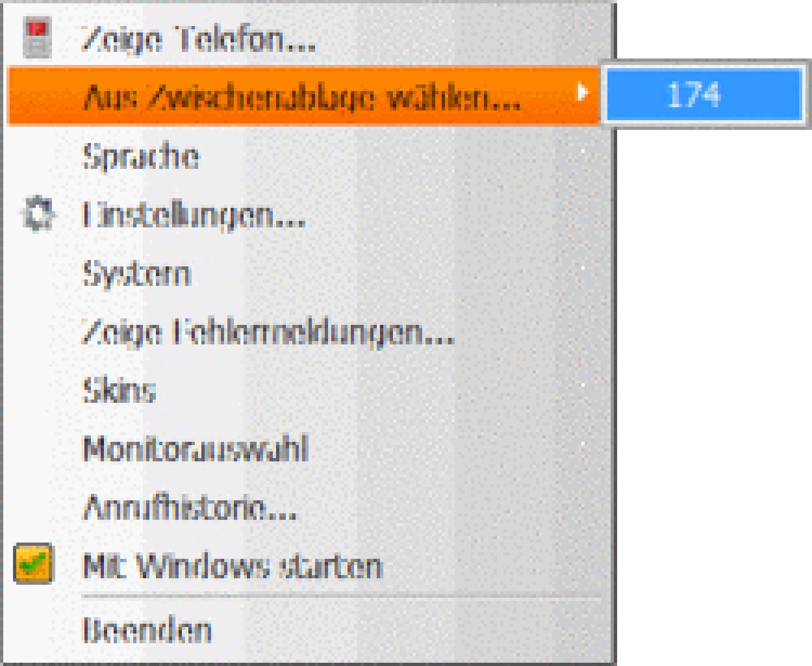Screen dimensions: 812x666
Task: Select Aus Zwischenablage wählen menu entry
Action: pos(302,96)
